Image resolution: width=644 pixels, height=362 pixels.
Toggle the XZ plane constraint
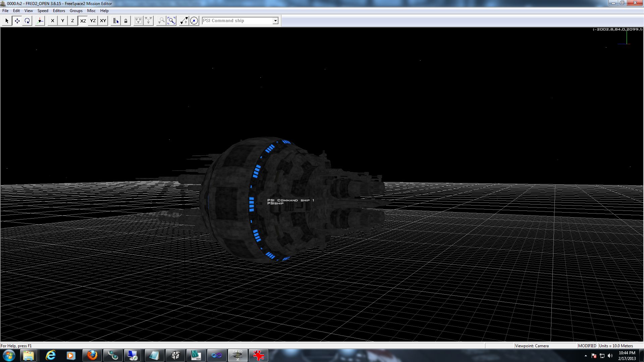83,21
